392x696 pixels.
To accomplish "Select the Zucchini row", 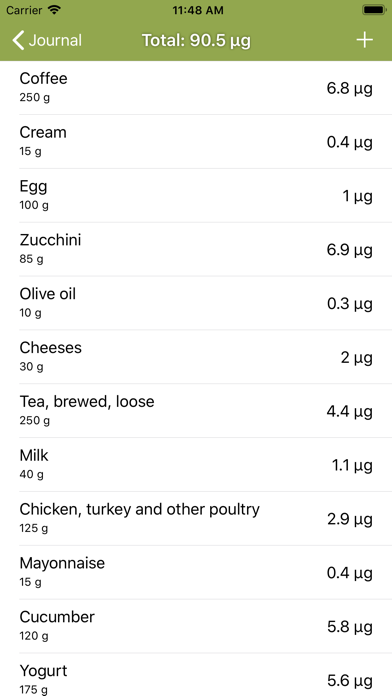I will pos(196,249).
